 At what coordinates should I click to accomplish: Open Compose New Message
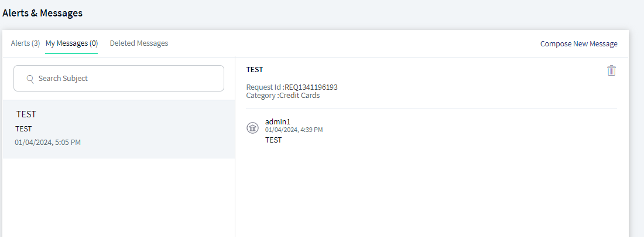tap(578, 43)
